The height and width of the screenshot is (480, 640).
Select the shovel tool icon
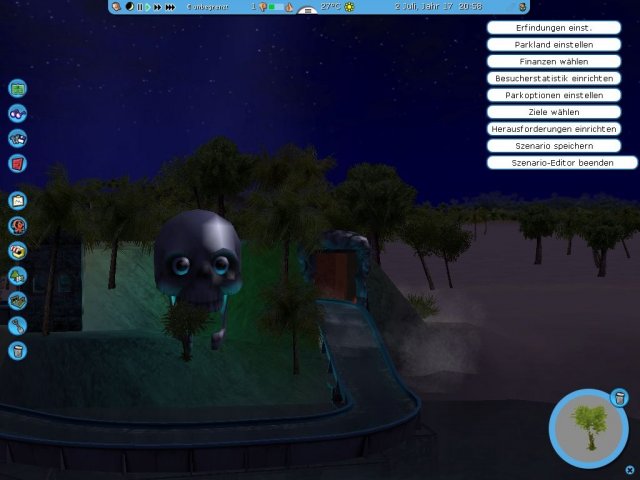point(17,325)
